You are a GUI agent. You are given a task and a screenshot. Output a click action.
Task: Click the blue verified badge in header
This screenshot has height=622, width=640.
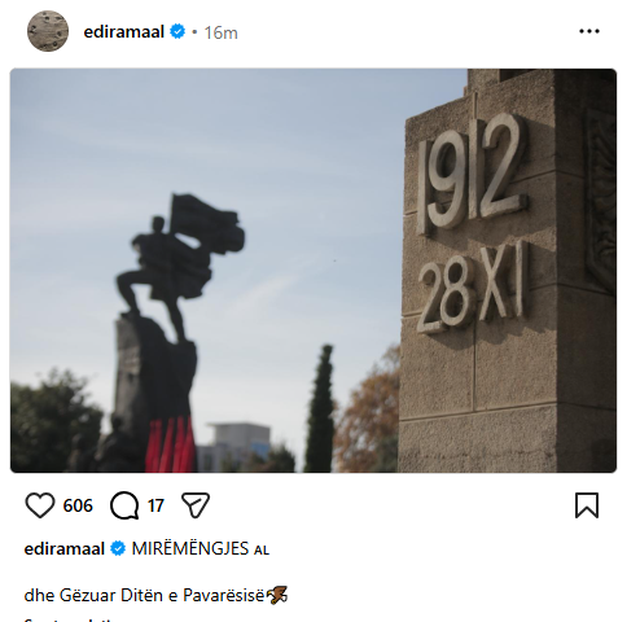[178, 31]
